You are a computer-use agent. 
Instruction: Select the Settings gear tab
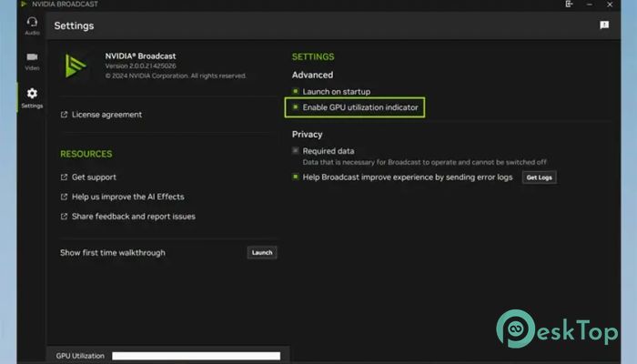pos(32,98)
